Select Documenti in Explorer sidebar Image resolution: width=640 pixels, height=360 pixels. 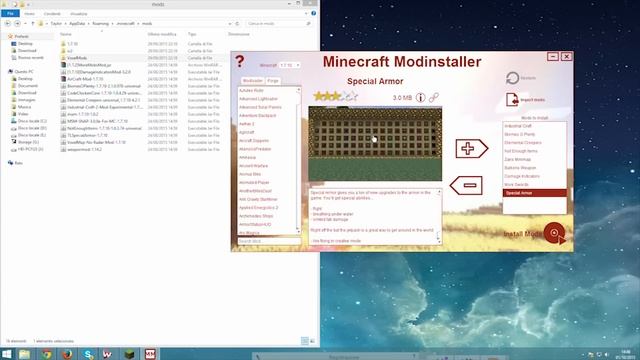pos(28,86)
